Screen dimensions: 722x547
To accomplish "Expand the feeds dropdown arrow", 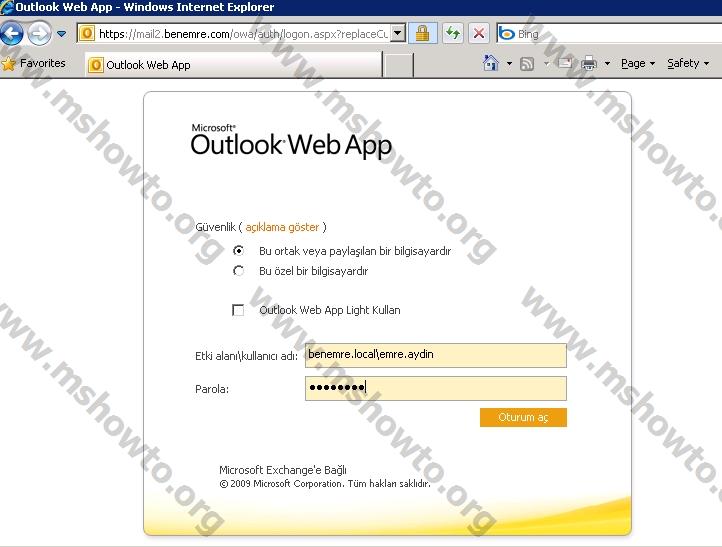I will coord(546,64).
